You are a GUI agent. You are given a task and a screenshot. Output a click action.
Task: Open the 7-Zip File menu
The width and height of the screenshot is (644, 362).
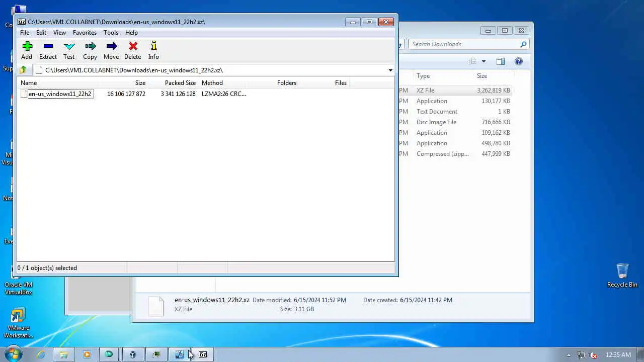(24, 33)
